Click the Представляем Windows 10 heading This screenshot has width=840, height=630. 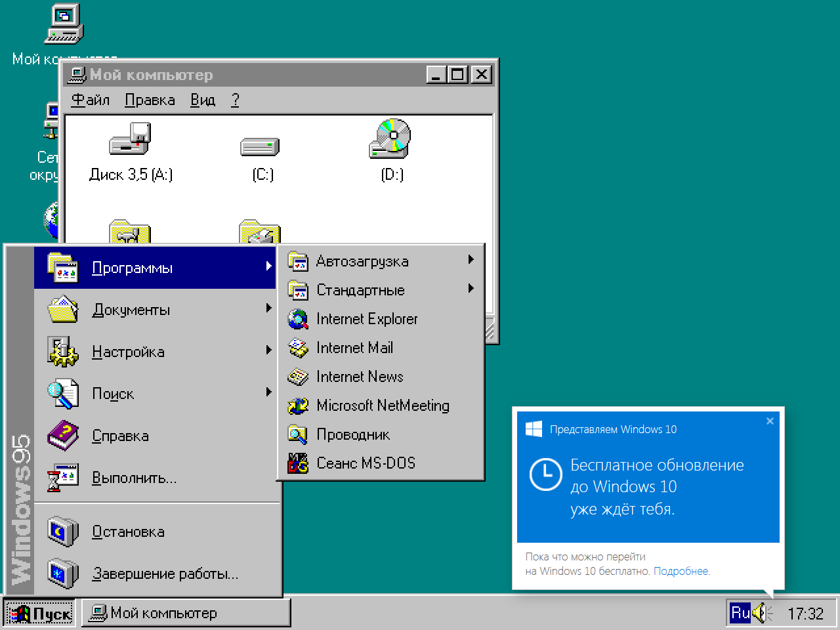[613, 429]
